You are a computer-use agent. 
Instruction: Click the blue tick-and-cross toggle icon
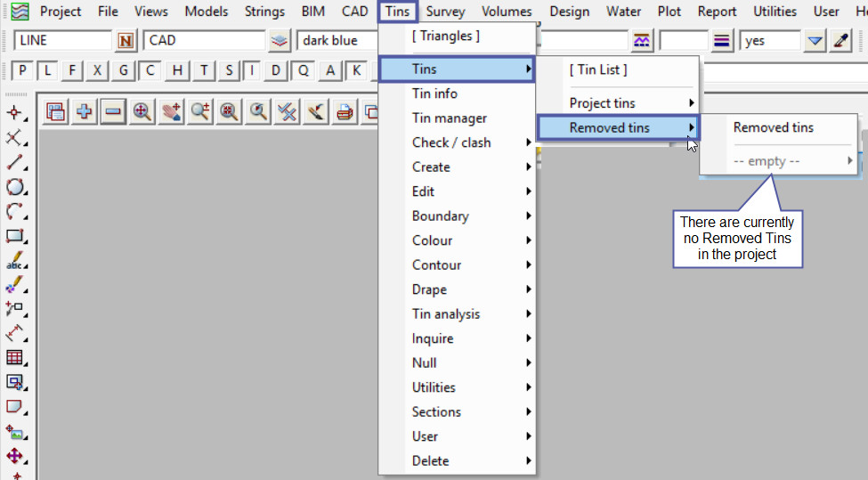[x=288, y=112]
